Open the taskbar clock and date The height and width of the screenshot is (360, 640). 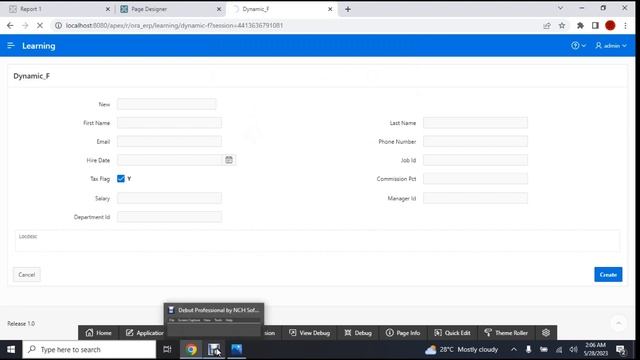596,349
